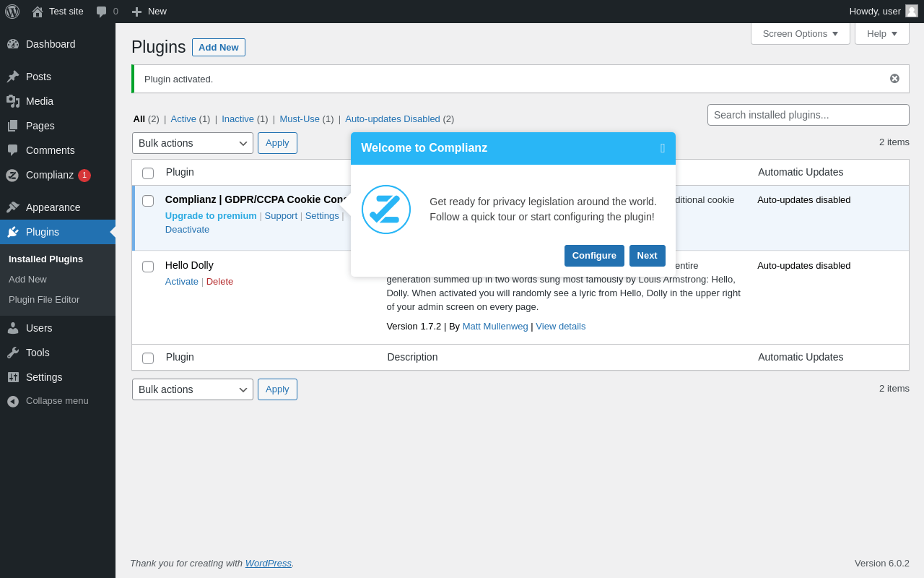Open the Add New plugins submenu item
The height and width of the screenshot is (578, 924).
tap(27, 279)
